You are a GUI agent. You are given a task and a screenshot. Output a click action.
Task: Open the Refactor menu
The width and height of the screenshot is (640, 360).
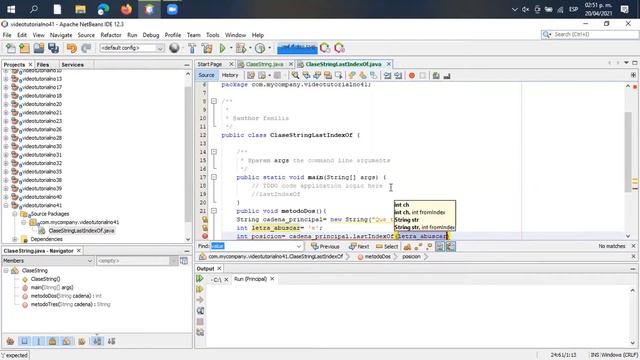click(x=111, y=35)
